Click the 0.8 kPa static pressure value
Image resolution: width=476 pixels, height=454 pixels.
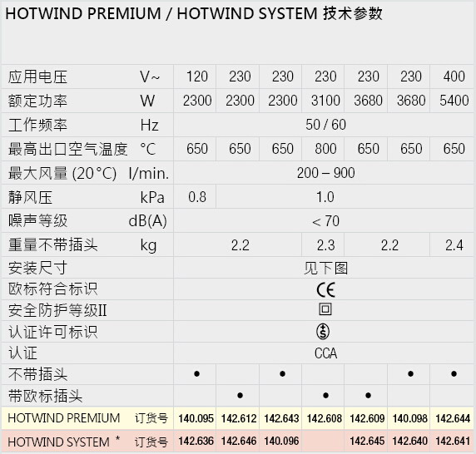click(197, 197)
